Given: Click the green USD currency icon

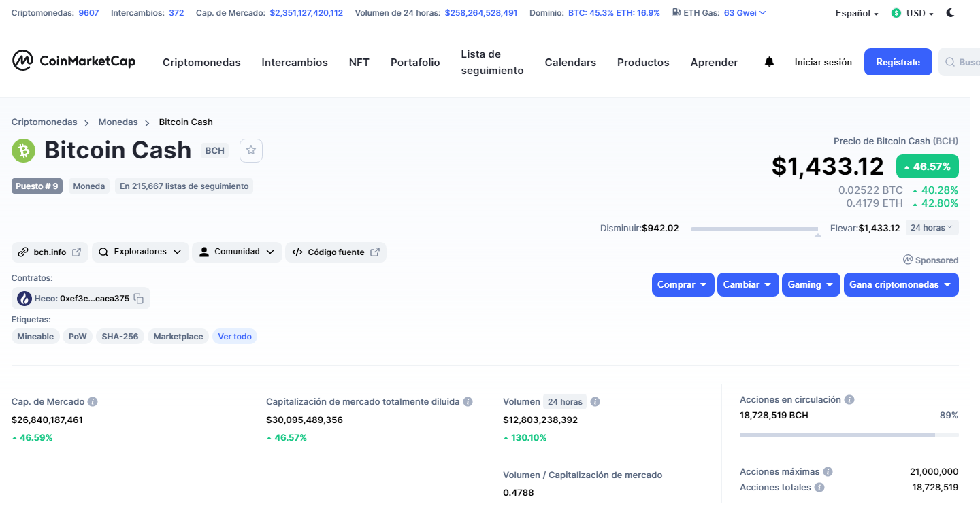Looking at the screenshot, I should [x=896, y=13].
